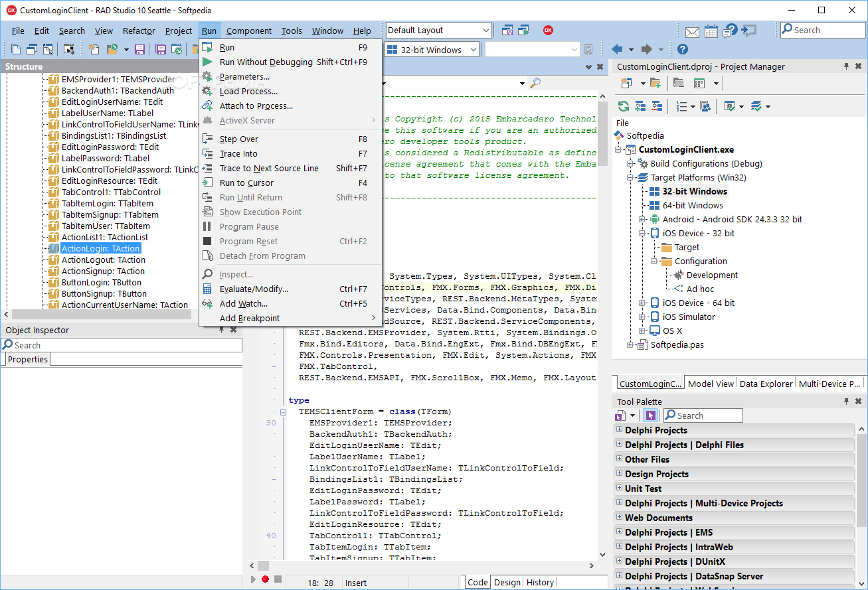868x590 pixels.
Task: Click Web Documents palette category
Action: click(x=734, y=518)
